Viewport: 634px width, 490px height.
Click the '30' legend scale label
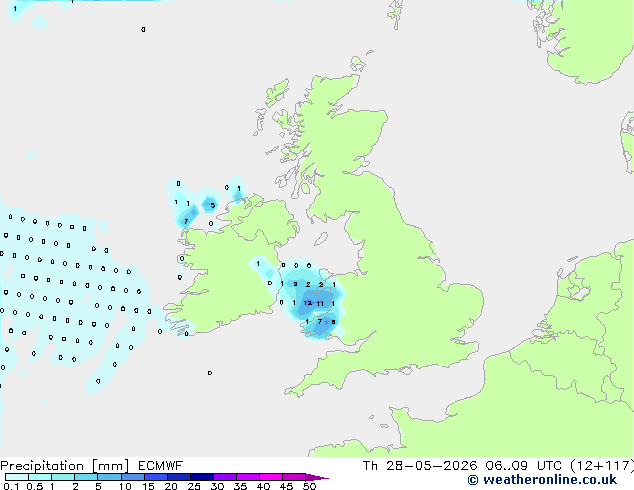point(218,486)
